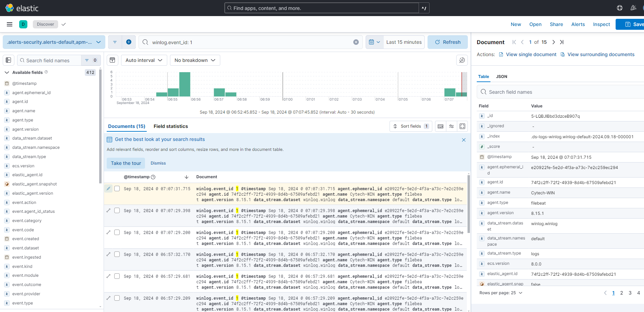This screenshot has width=644, height=312.
Task: Click the Elastic logo home icon
Action: [10, 8]
